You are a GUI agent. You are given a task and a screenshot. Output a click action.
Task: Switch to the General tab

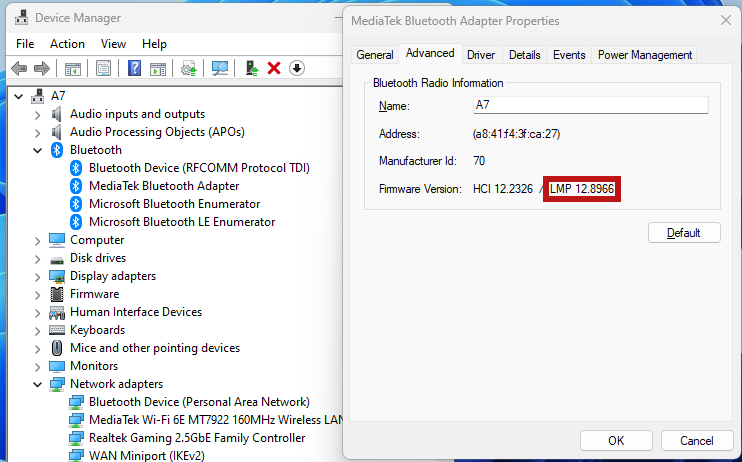click(x=375, y=55)
